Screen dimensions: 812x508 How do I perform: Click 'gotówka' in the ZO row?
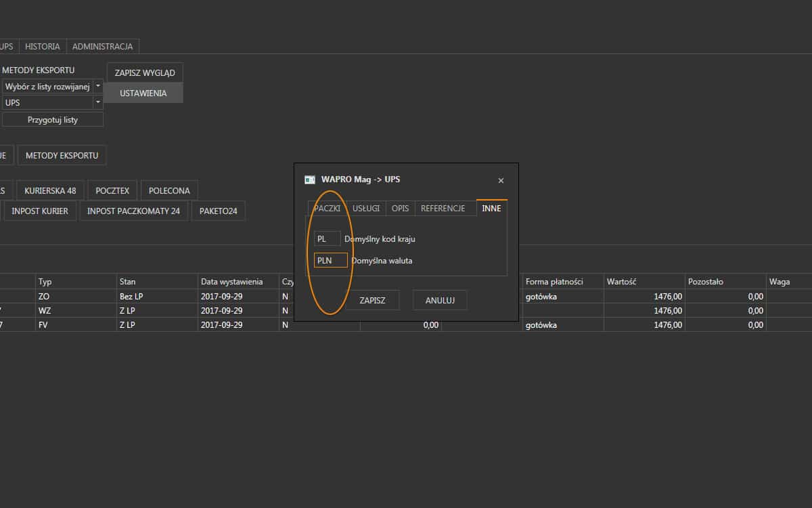click(563, 296)
